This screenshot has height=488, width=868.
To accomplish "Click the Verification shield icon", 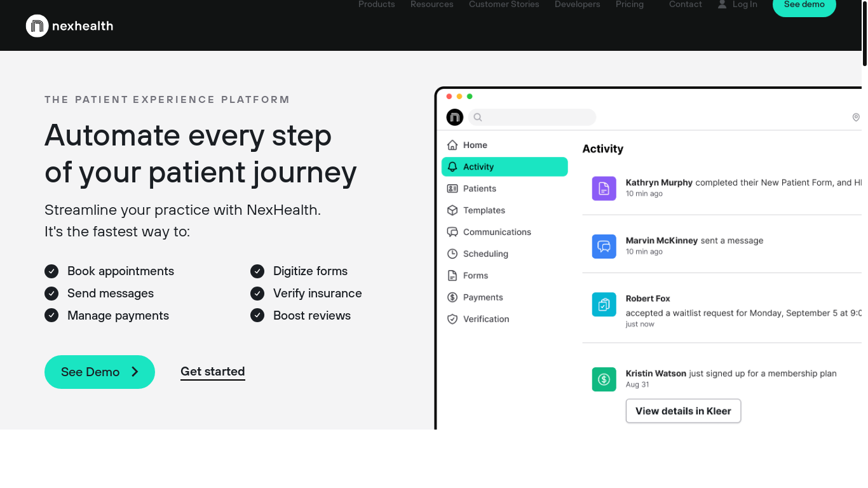I will (452, 319).
